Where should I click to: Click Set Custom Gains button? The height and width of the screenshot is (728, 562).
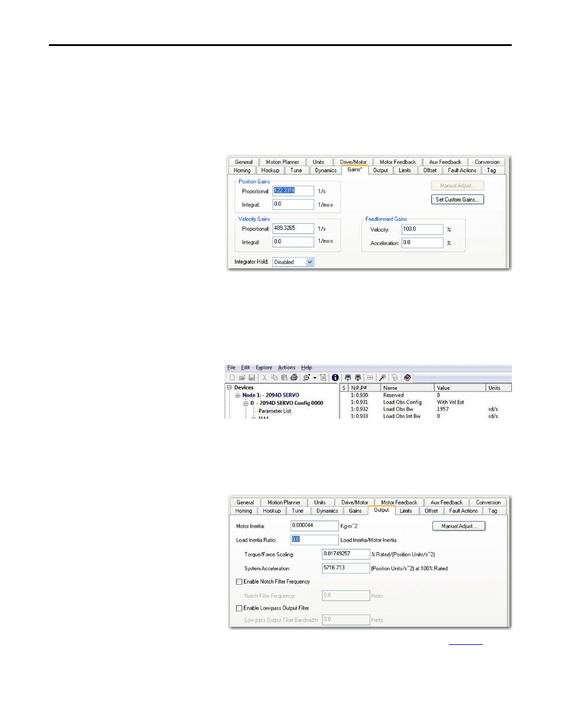coord(458,199)
